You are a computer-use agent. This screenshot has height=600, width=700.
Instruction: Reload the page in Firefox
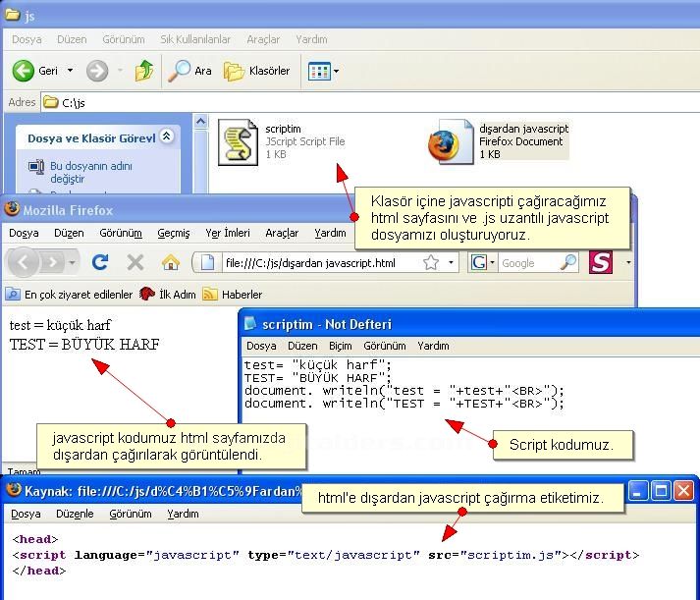[x=100, y=262]
